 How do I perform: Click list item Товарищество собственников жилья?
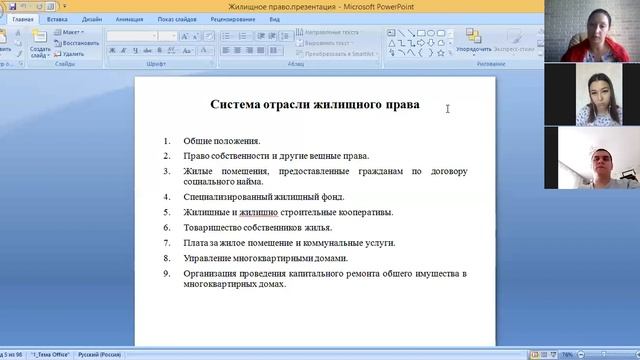(x=258, y=227)
